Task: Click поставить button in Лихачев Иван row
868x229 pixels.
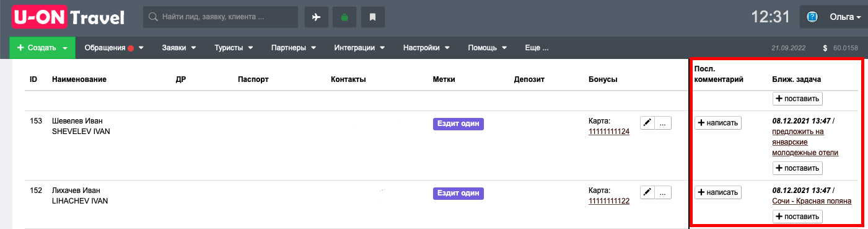Action: [x=797, y=216]
